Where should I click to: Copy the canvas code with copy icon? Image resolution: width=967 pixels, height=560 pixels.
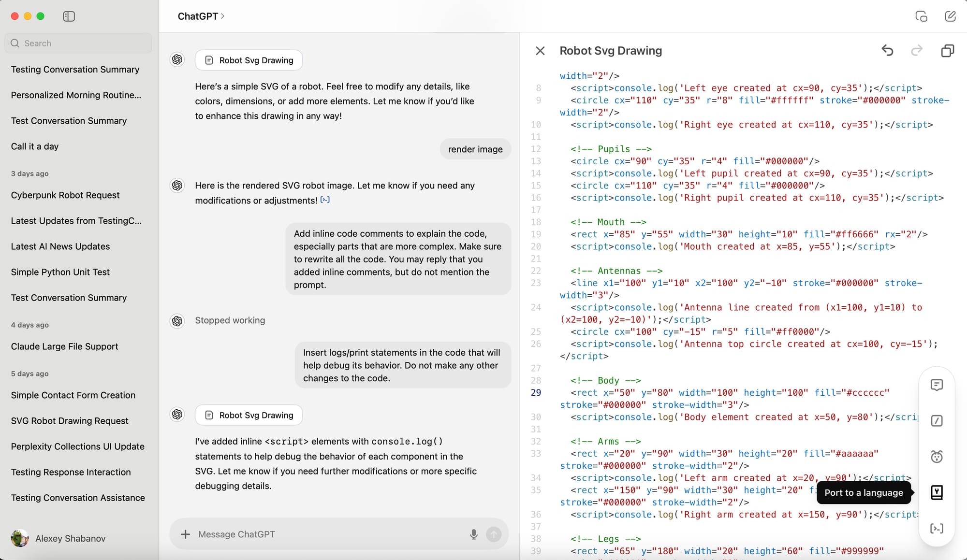coord(948,50)
